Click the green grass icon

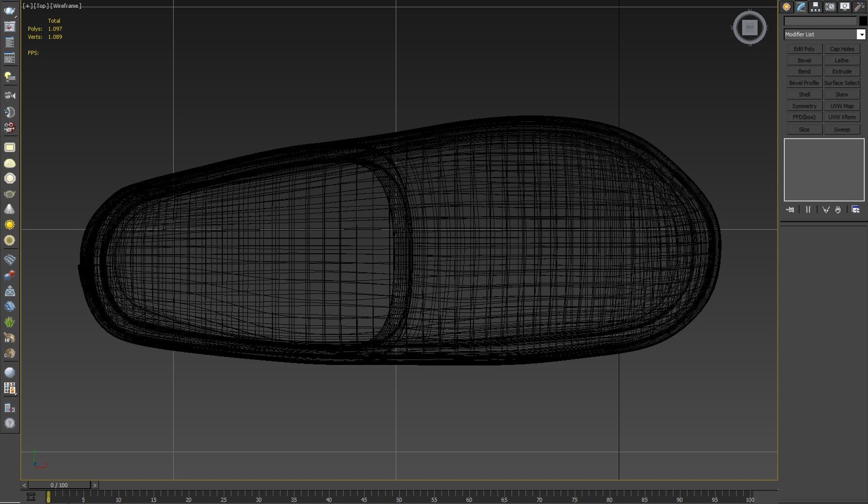9,322
